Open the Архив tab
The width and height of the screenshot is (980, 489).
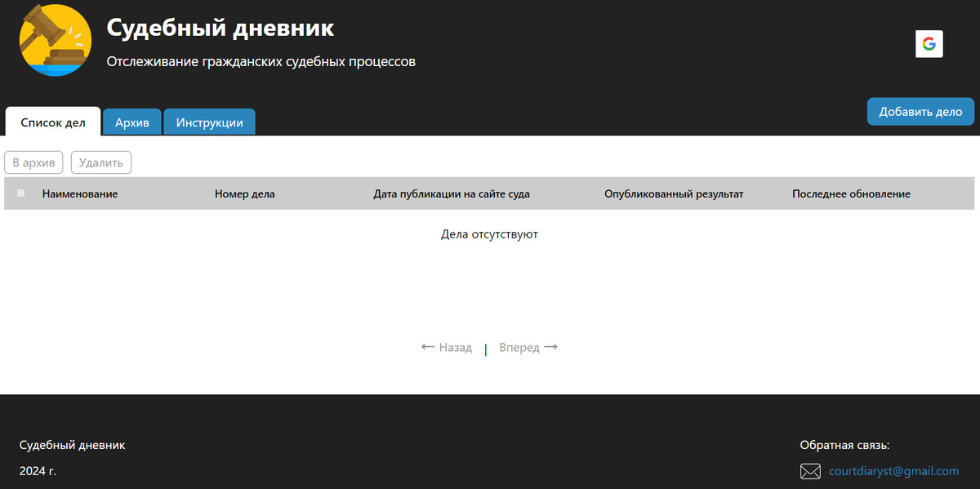(132, 122)
